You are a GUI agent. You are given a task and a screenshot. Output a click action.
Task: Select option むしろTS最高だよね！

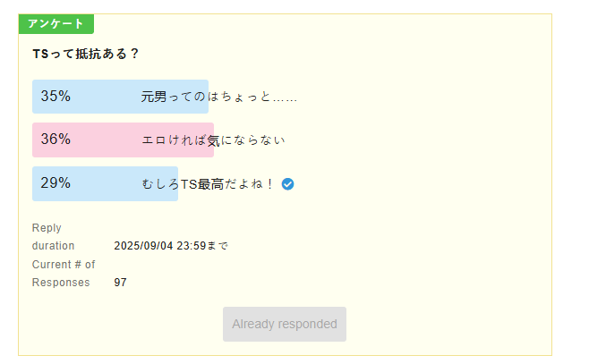208,184
